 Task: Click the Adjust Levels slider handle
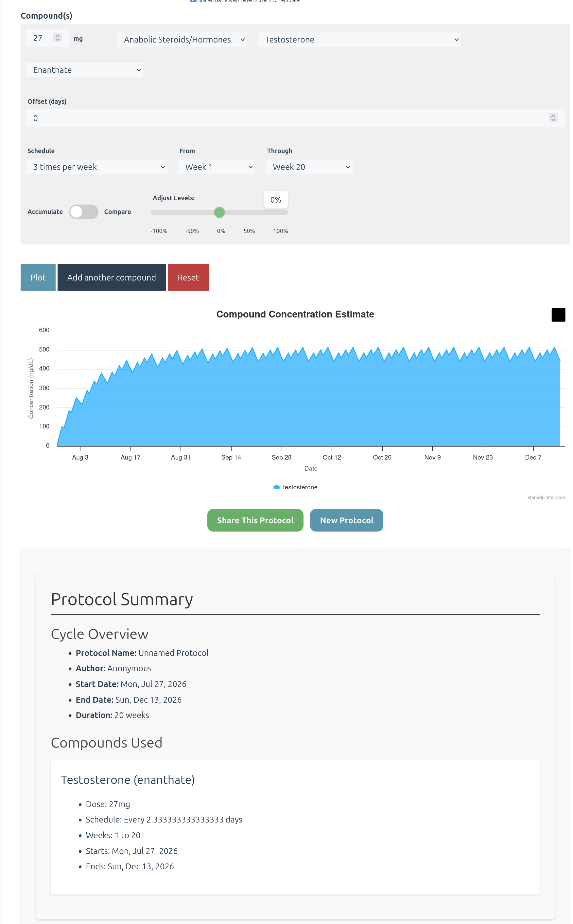coord(219,212)
